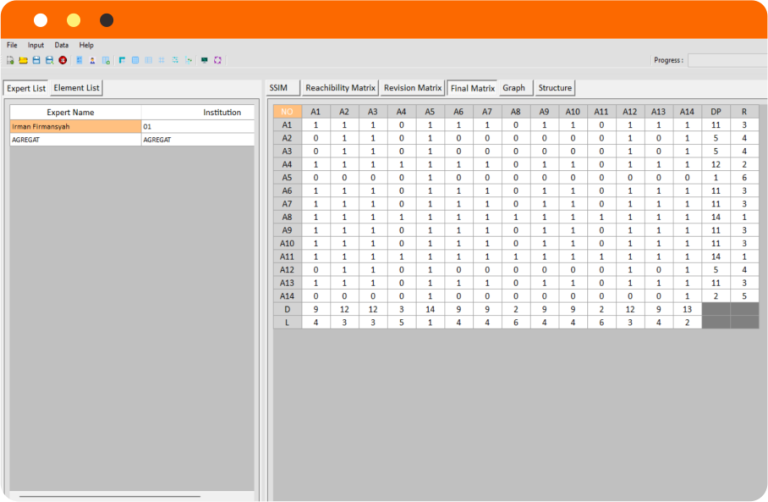Open the Help menu

[x=86, y=45]
